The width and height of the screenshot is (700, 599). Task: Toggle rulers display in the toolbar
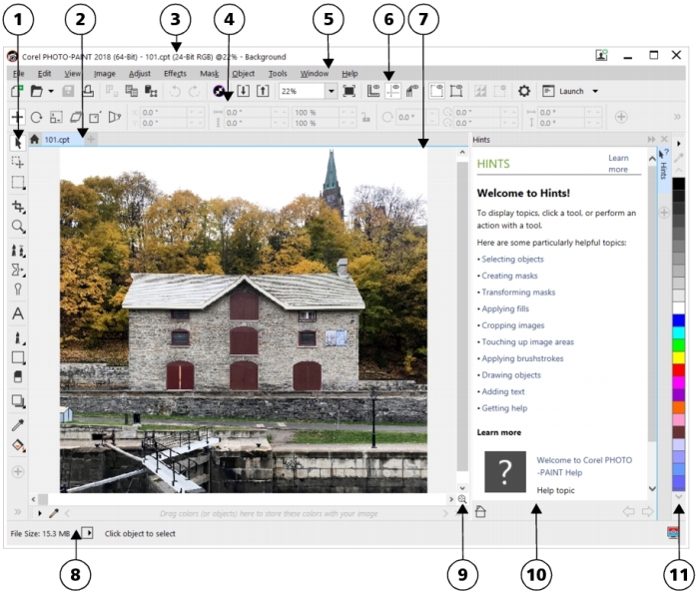coord(373,91)
